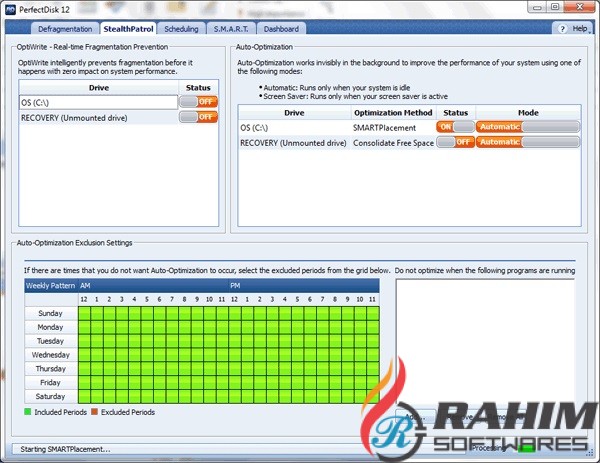
Task: Select the StealthPatrol tab
Action: click(x=128, y=29)
